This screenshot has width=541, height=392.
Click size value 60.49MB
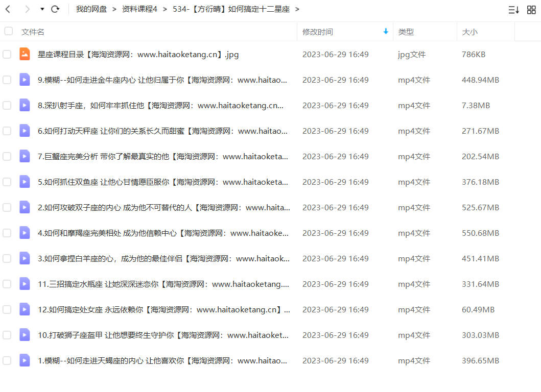point(478,310)
